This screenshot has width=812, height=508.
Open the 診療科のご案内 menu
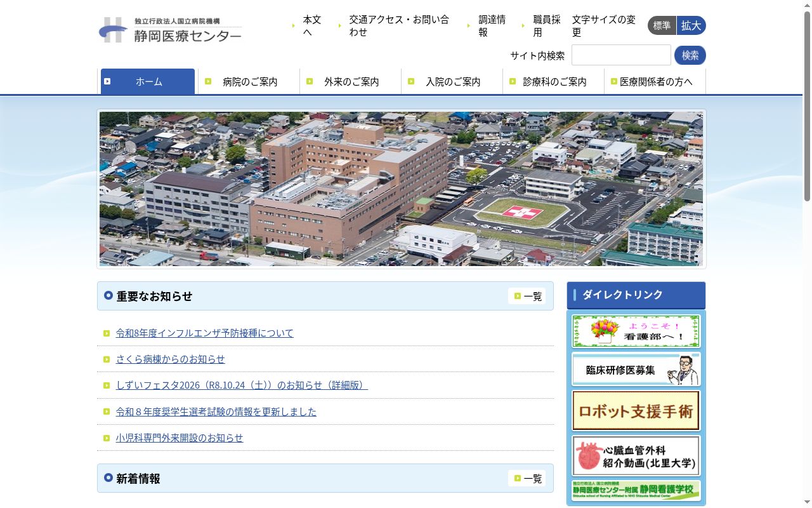[554, 81]
